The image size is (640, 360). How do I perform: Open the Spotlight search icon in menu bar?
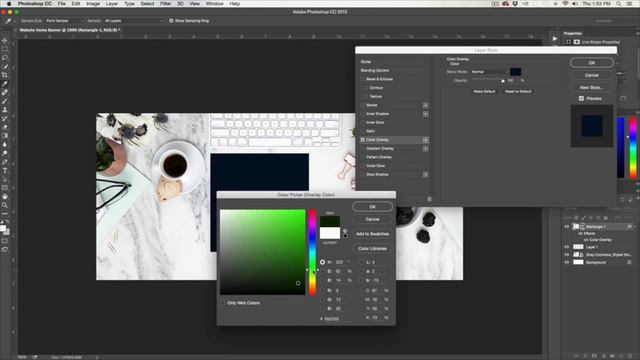[x=619, y=4]
